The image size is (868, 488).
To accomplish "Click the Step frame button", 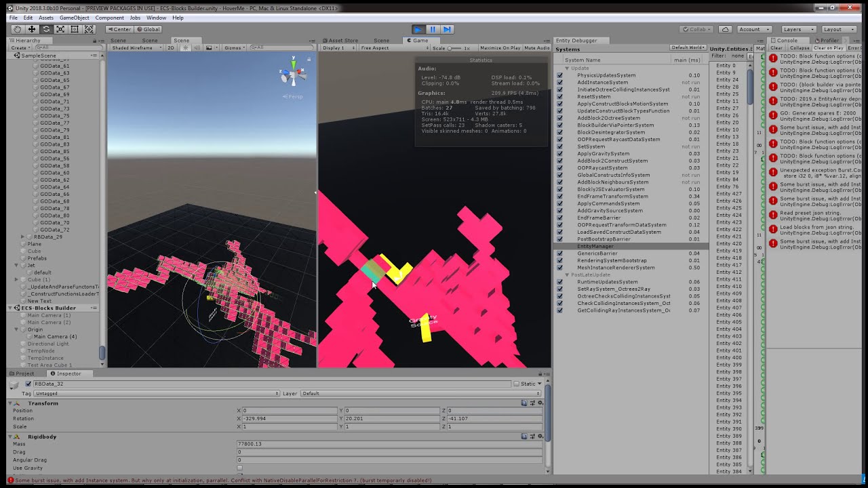I will click(x=447, y=29).
